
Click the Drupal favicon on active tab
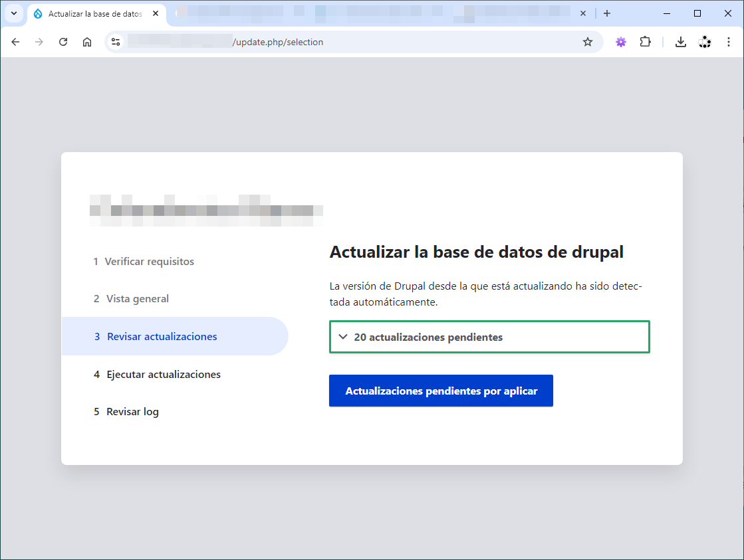pos(38,14)
